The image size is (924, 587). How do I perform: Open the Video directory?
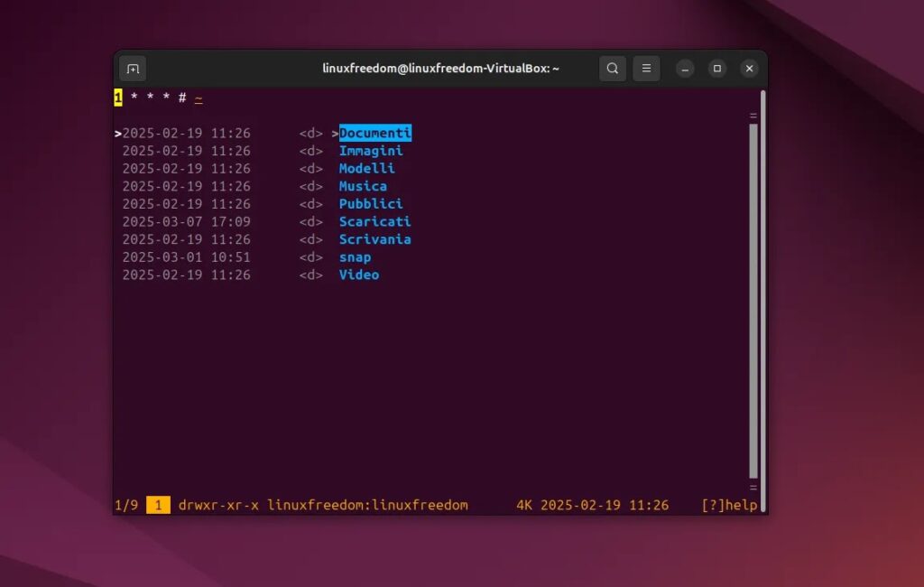(358, 275)
